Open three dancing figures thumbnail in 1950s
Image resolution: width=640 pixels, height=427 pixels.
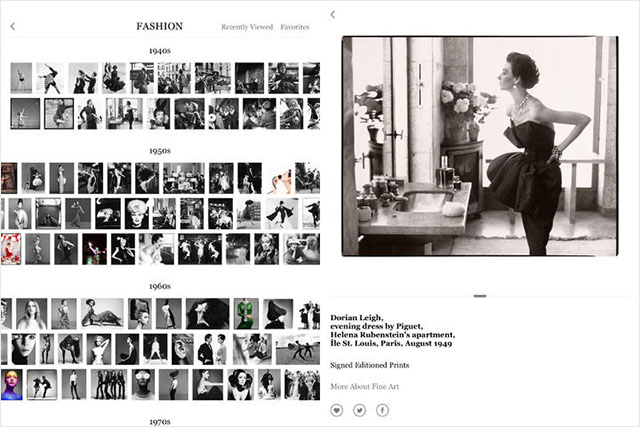point(200,249)
